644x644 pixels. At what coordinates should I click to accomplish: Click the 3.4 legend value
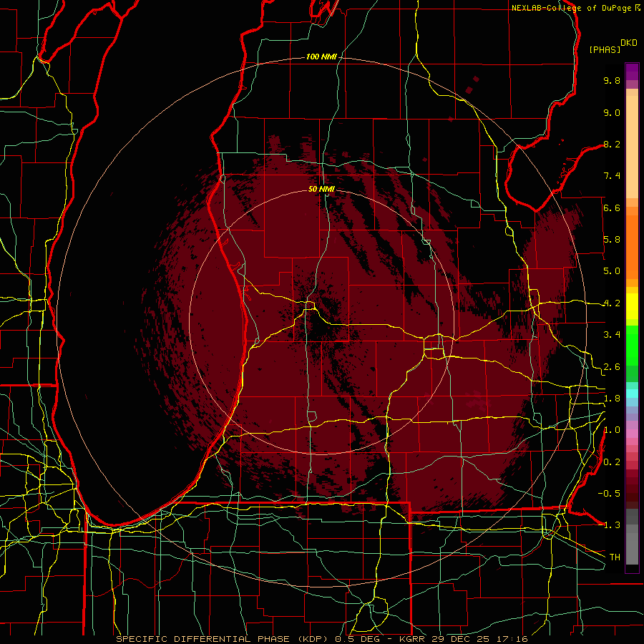(x=612, y=335)
